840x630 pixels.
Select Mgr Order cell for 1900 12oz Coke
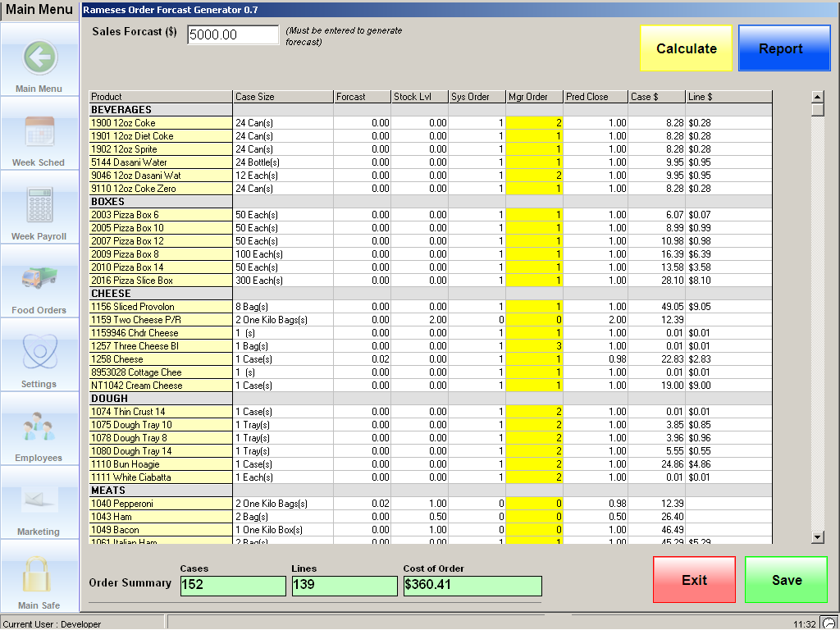click(x=534, y=123)
